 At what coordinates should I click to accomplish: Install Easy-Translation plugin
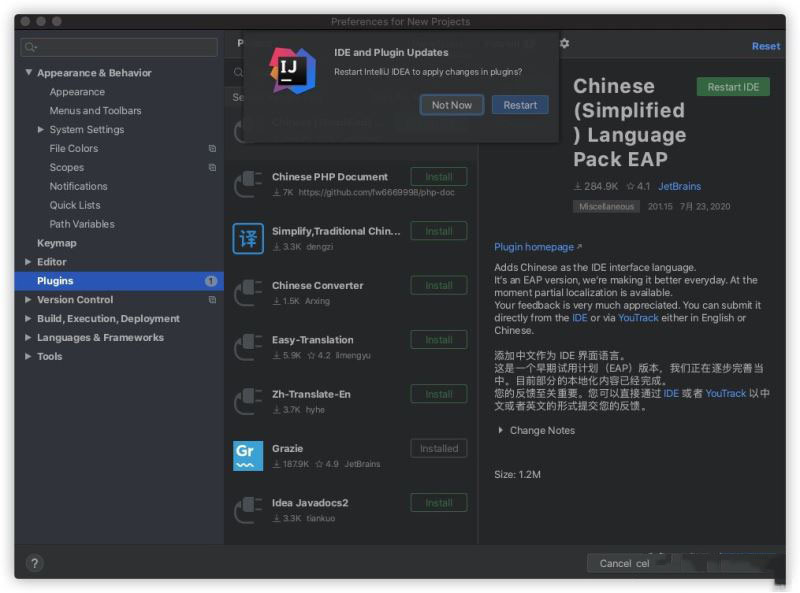439,340
